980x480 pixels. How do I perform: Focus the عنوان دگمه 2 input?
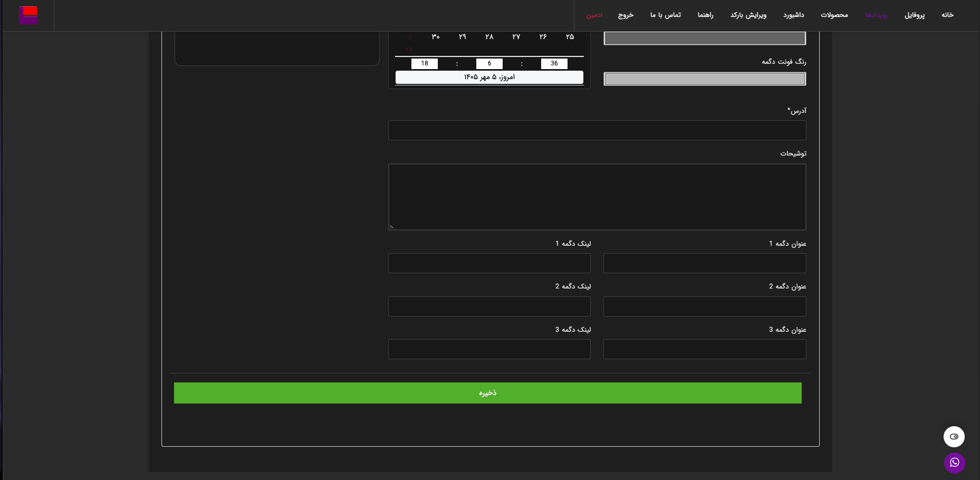(705, 306)
